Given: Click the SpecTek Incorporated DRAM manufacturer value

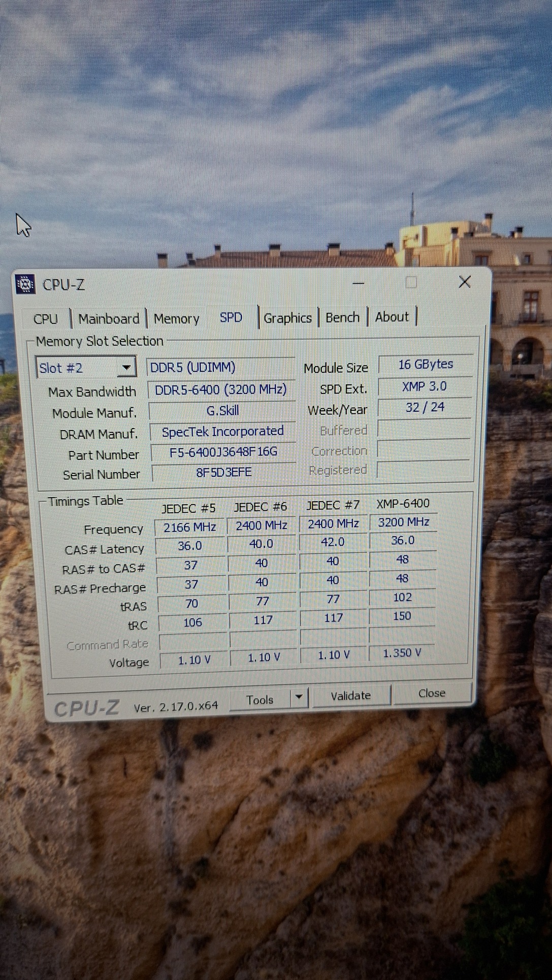Looking at the screenshot, I should [x=222, y=431].
